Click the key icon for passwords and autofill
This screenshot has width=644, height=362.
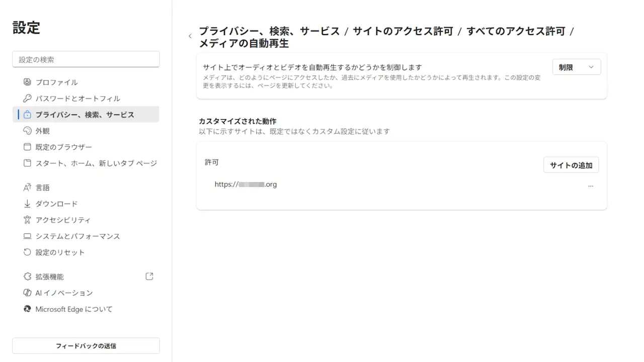click(27, 98)
